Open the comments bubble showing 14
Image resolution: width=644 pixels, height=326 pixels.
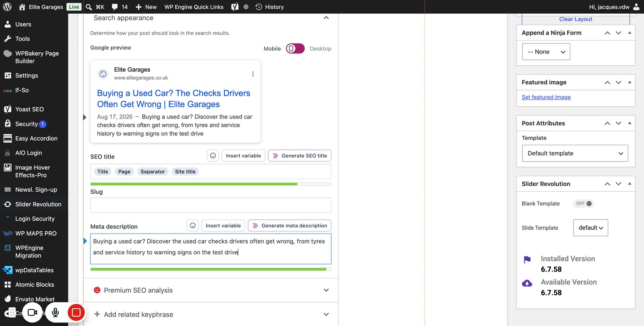pos(120,7)
